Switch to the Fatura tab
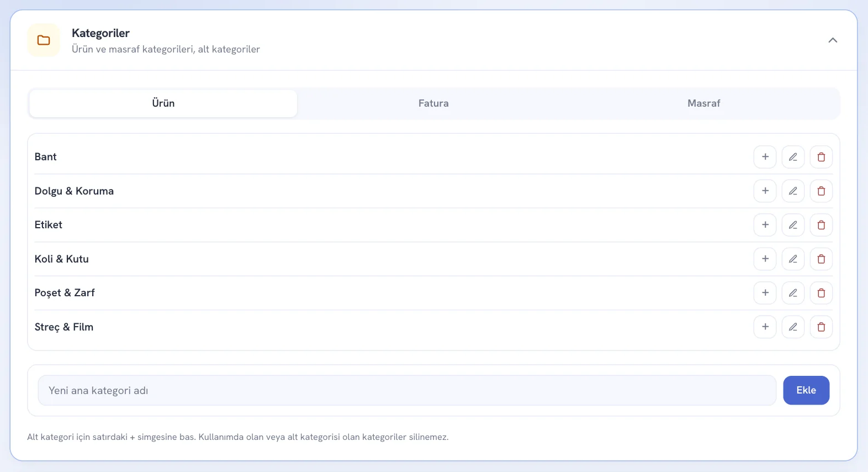The height and width of the screenshot is (472, 868). (433, 103)
